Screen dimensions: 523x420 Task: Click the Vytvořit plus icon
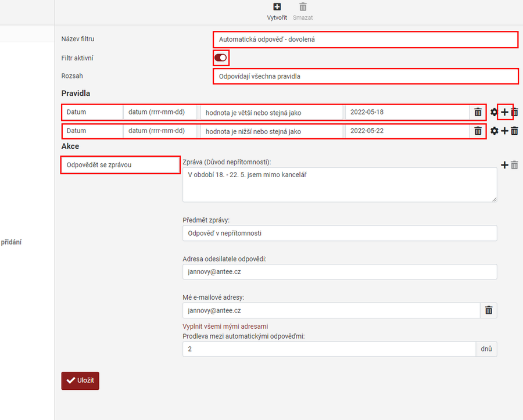277,7
